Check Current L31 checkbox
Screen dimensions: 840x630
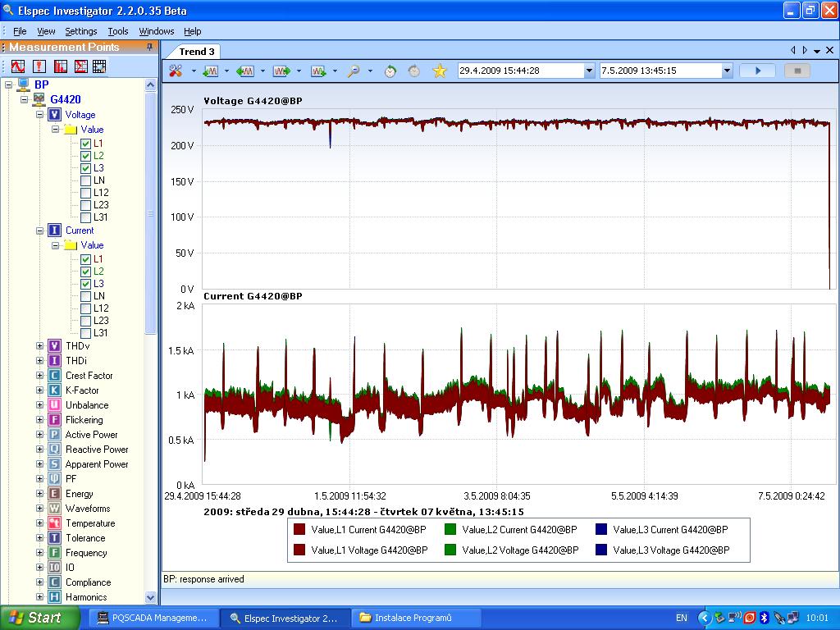85,333
